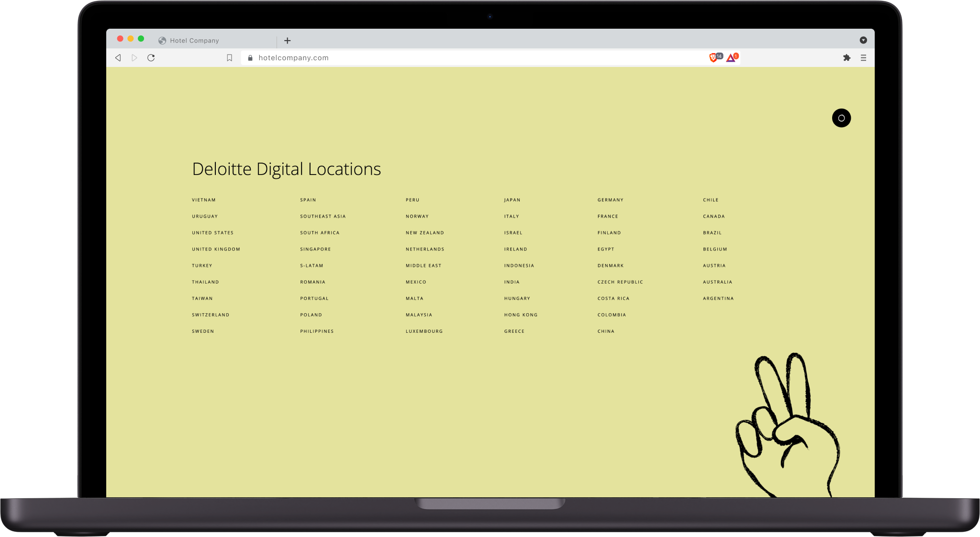Go to the India location
The height and width of the screenshot is (537, 980).
click(512, 282)
